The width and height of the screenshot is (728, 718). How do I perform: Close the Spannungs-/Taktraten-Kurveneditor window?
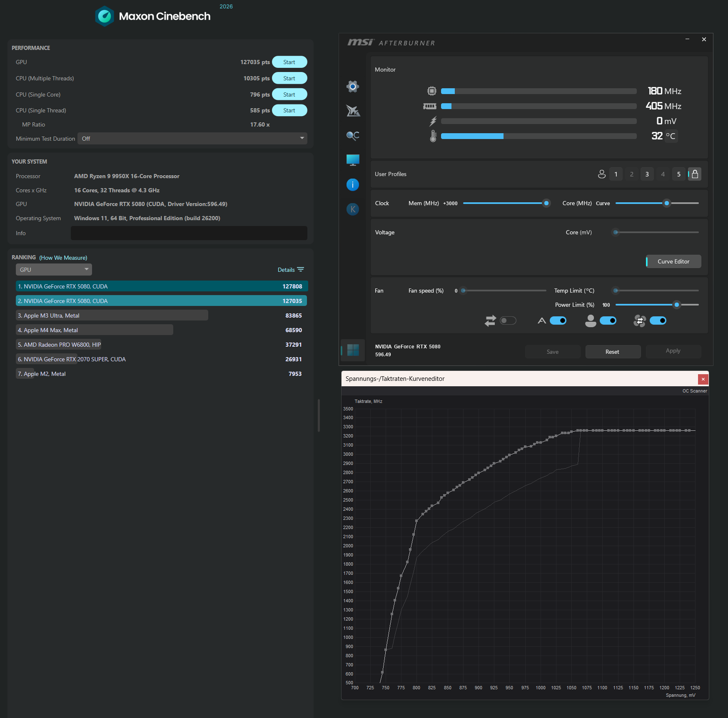click(x=703, y=379)
